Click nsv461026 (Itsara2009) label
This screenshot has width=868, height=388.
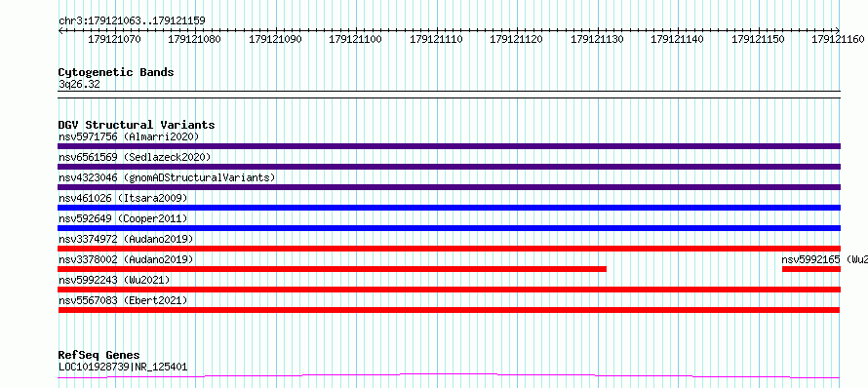[x=123, y=198]
